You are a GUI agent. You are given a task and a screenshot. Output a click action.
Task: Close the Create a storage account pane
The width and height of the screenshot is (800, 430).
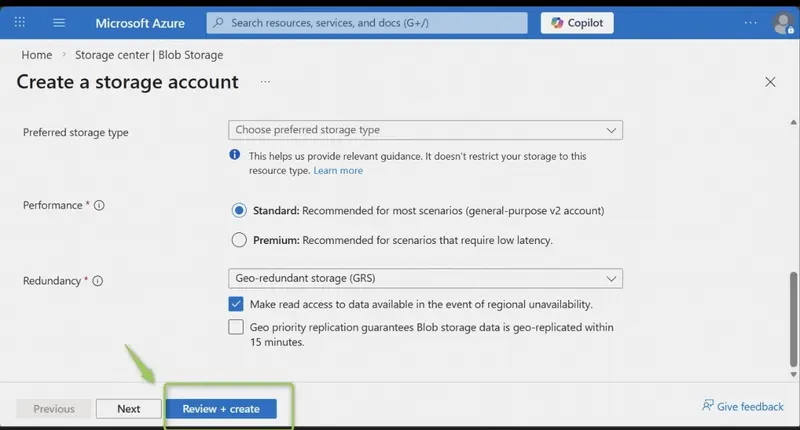click(770, 82)
